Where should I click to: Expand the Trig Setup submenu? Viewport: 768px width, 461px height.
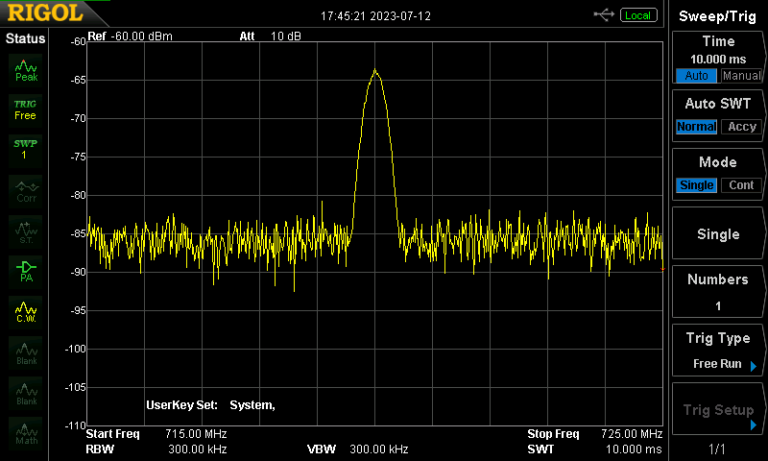(718, 410)
